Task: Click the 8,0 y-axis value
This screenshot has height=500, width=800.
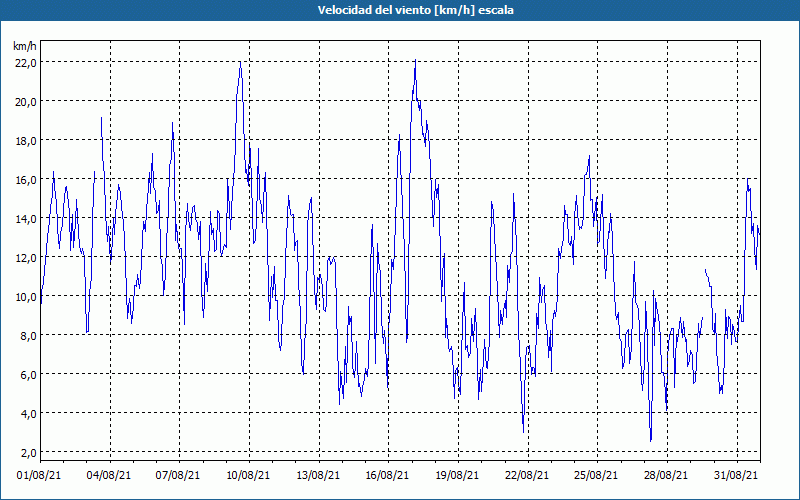Action: pyautogui.click(x=28, y=336)
